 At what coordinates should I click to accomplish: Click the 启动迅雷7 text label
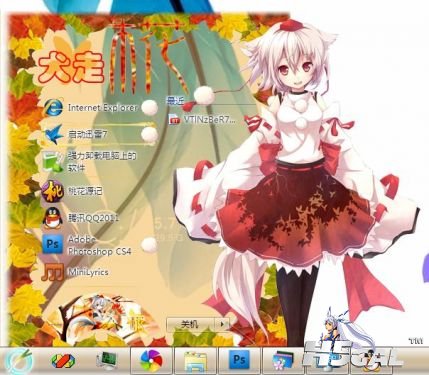[x=88, y=134]
